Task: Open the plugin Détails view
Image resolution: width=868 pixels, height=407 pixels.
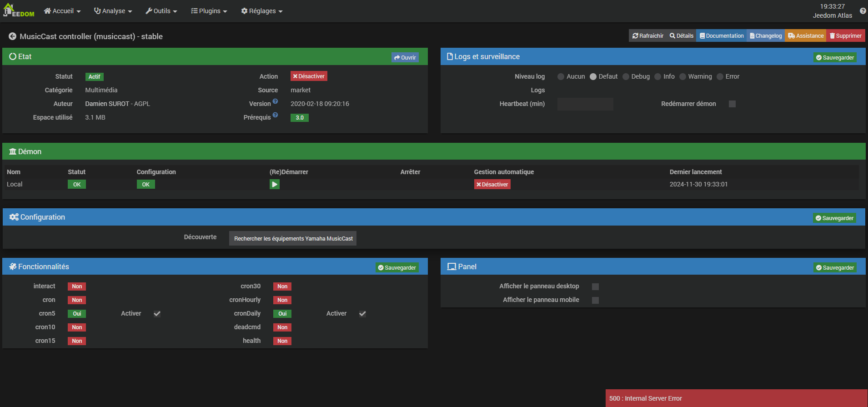Action: coord(681,36)
